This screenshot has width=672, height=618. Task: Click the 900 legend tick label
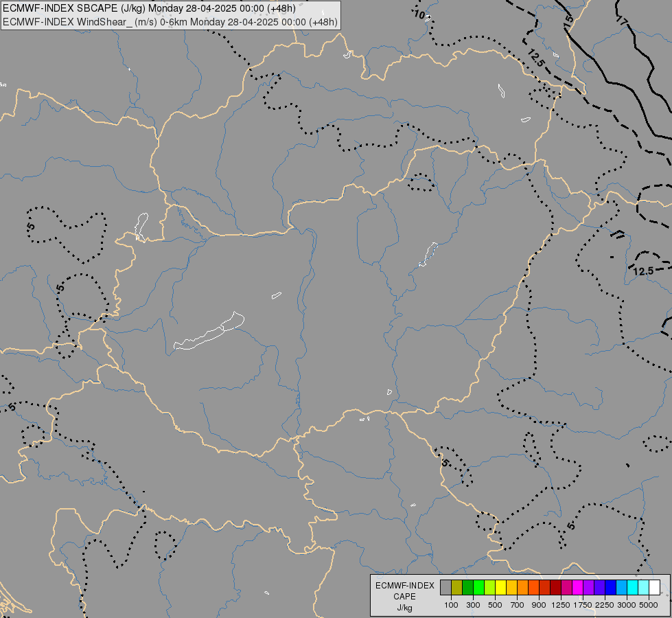[539, 605]
